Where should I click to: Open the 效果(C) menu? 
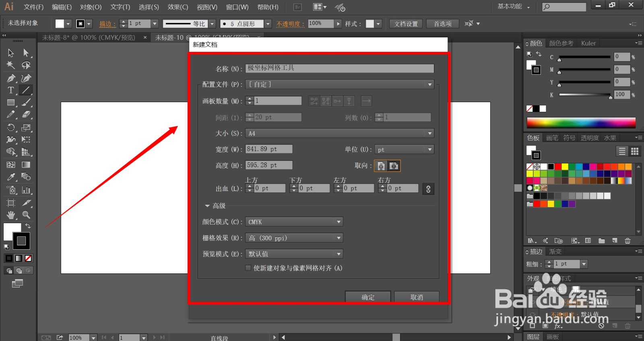(178, 7)
